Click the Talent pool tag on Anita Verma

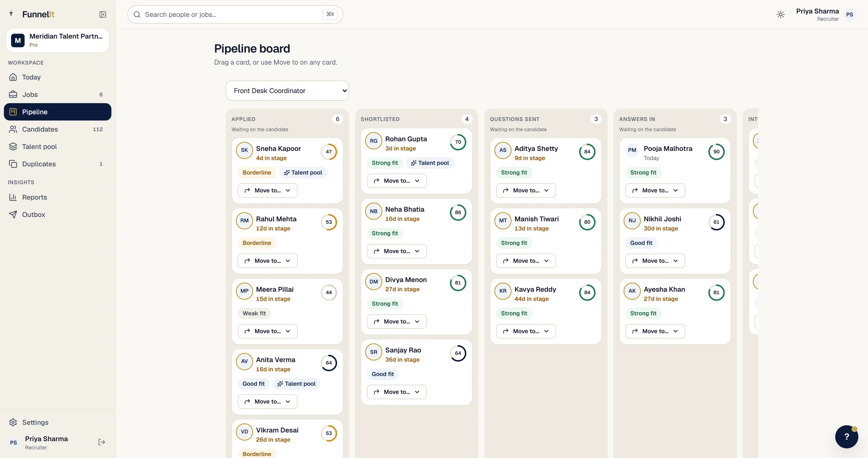(296, 384)
